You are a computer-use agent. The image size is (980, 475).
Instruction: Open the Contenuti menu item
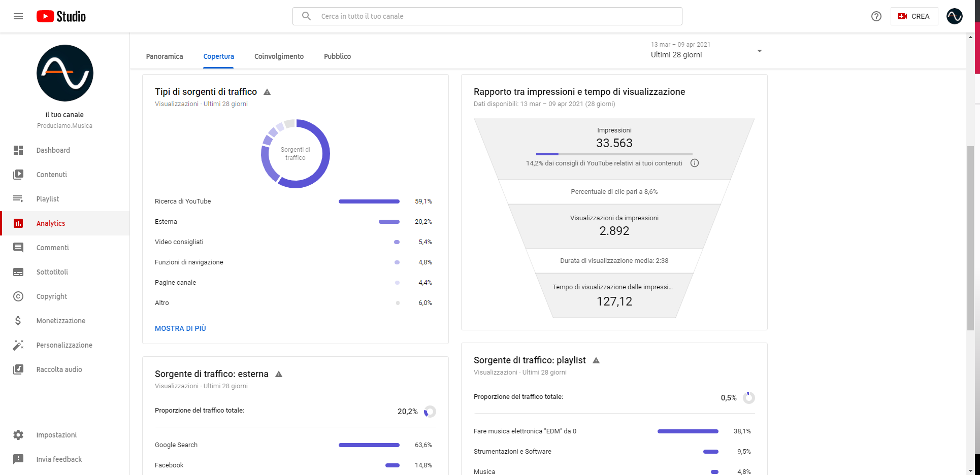click(65, 175)
